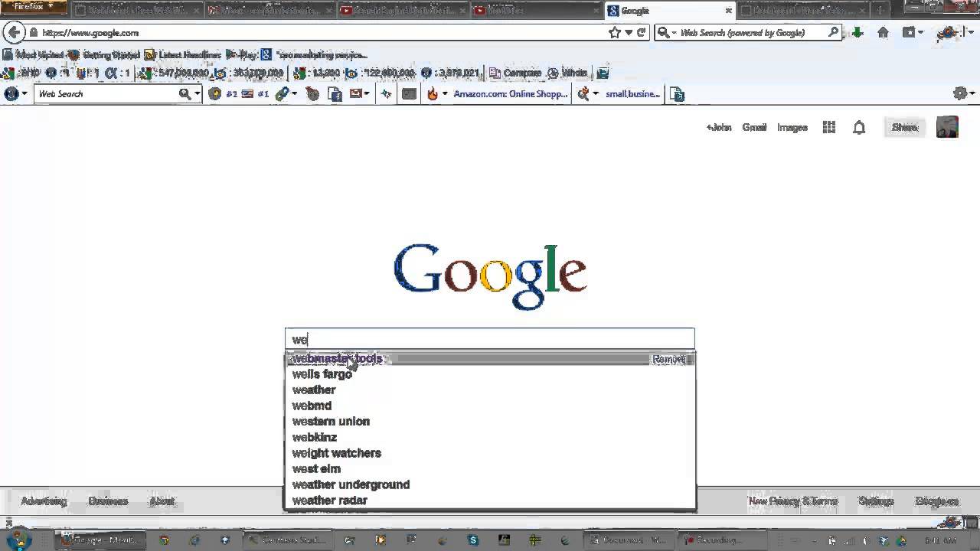Screen dimensions: 980x551
Task: Open the Firefox menu button
Action: (x=32, y=6)
